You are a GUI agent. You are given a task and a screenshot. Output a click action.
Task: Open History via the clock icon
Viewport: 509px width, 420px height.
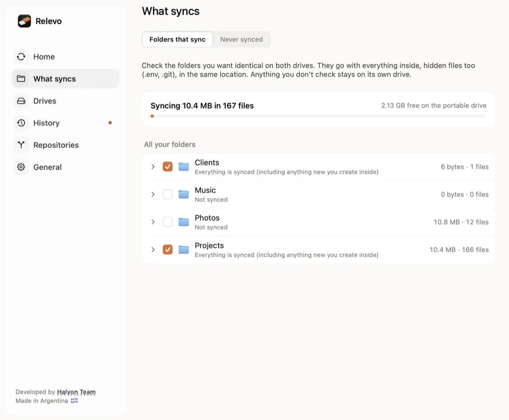[21, 123]
